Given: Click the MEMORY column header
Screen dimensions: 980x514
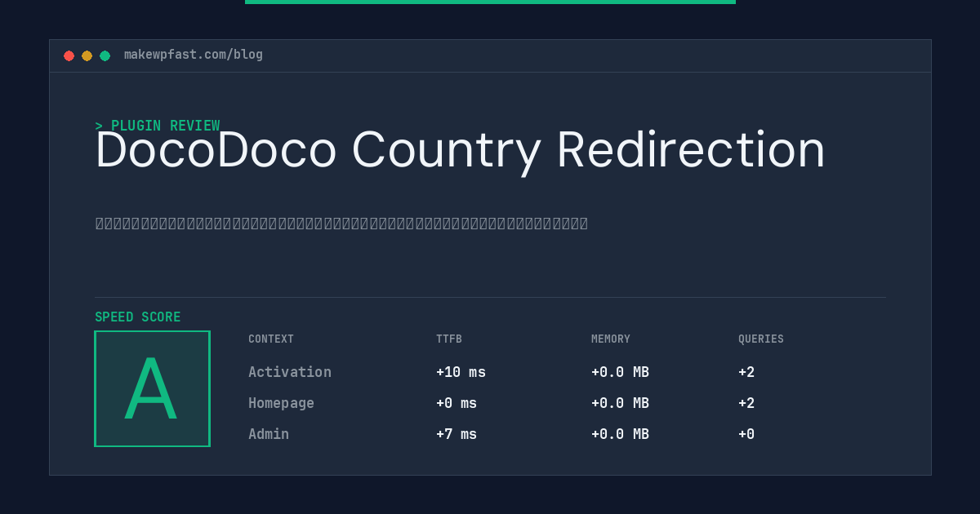Looking at the screenshot, I should click(x=611, y=339).
